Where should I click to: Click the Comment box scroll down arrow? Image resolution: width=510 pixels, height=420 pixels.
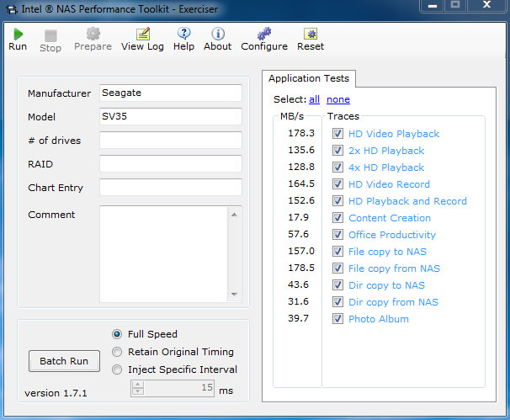(235, 295)
